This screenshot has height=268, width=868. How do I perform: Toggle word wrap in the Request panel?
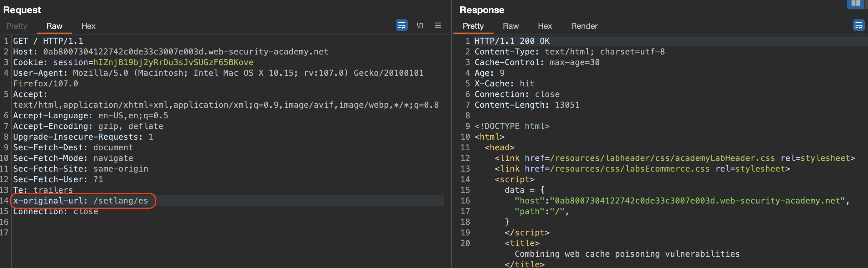tap(401, 25)
